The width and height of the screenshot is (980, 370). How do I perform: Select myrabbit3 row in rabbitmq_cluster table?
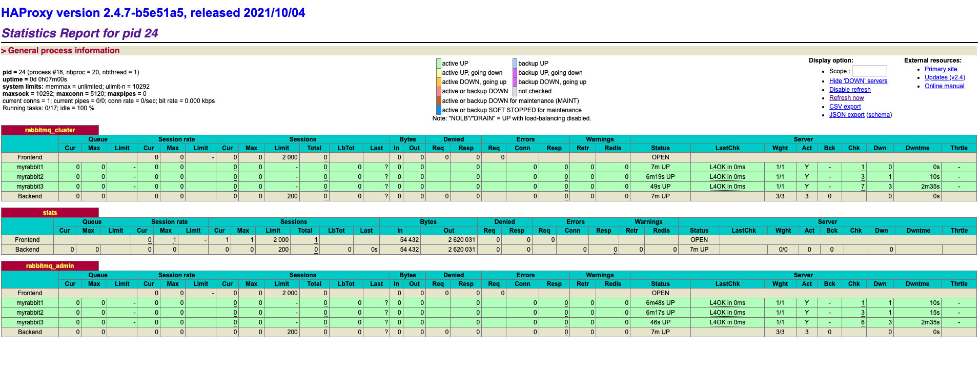[x=489, y=187]
